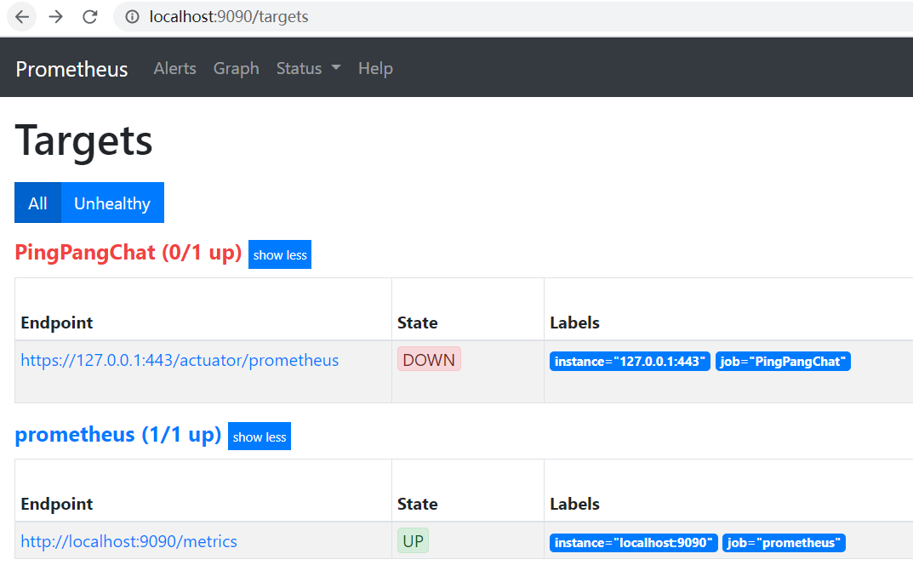This screenshot has height=588, width=913.
Task: Click the browser forward arrow icon
Action: tap(56, 17)
